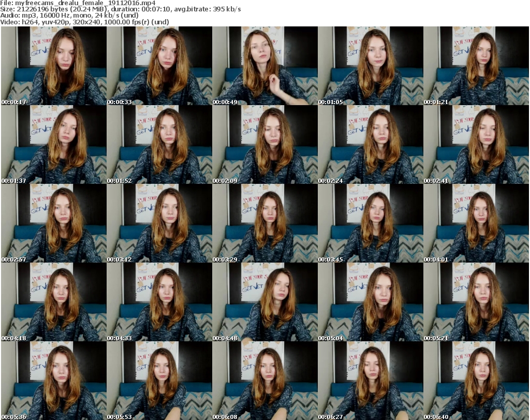Choose the frame marked 00:04:48
This screenshot has width=530, height=420.
(265, 302)
